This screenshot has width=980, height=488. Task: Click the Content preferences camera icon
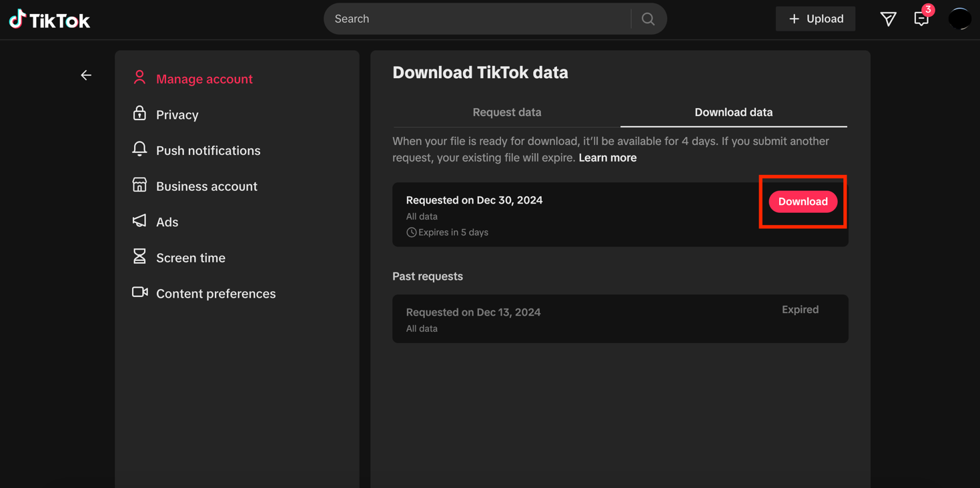pyautogui.click(x=139, y=292)
